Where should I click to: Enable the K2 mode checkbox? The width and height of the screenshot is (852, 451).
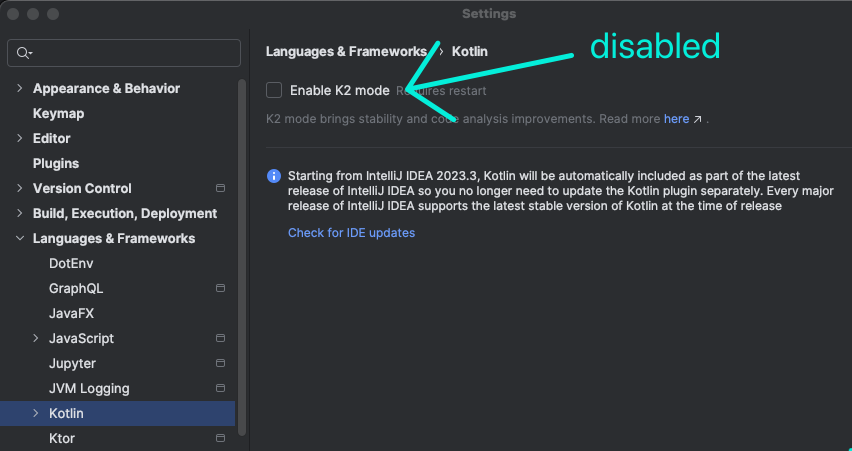(x=274, y=90)
